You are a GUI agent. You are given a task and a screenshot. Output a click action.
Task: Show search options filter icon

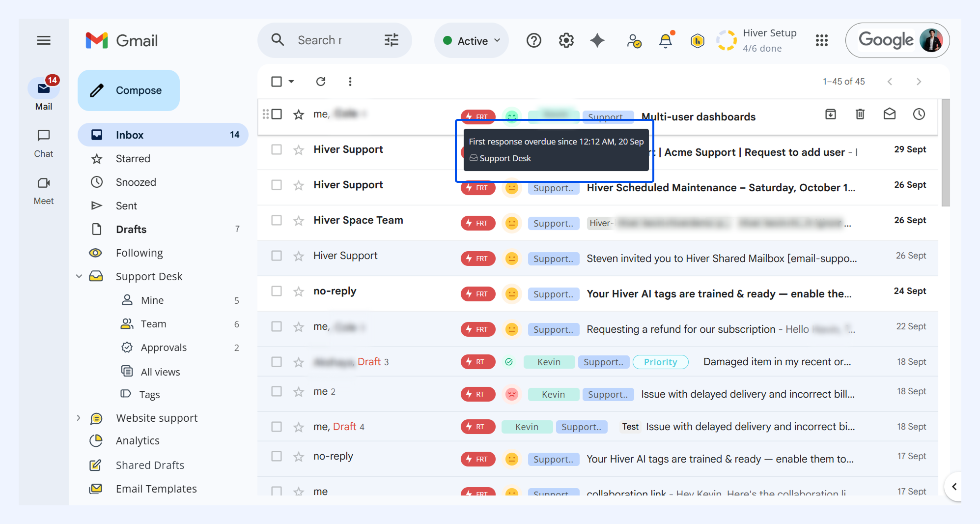(x=392, y=40)
